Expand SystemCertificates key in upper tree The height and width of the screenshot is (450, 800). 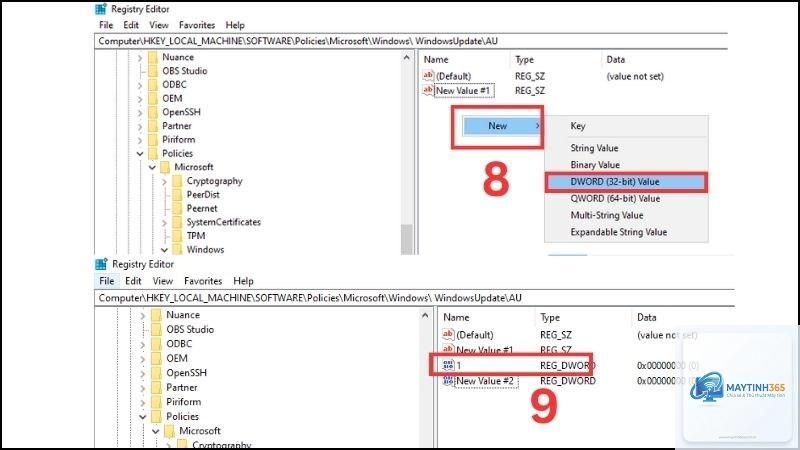pyautogui.click(x=164, y=223)
